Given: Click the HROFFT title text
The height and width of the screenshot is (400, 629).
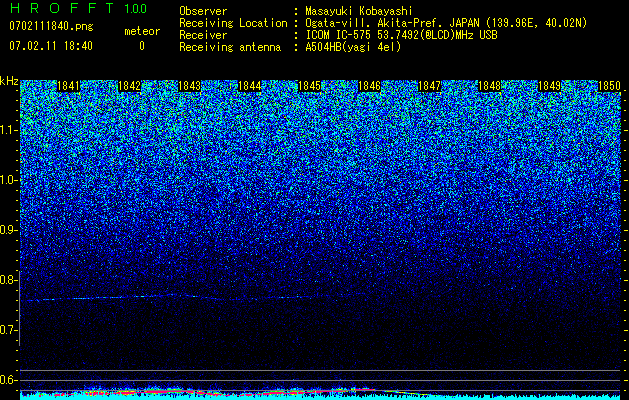Looking at the screenshot, I should point(62,8).
